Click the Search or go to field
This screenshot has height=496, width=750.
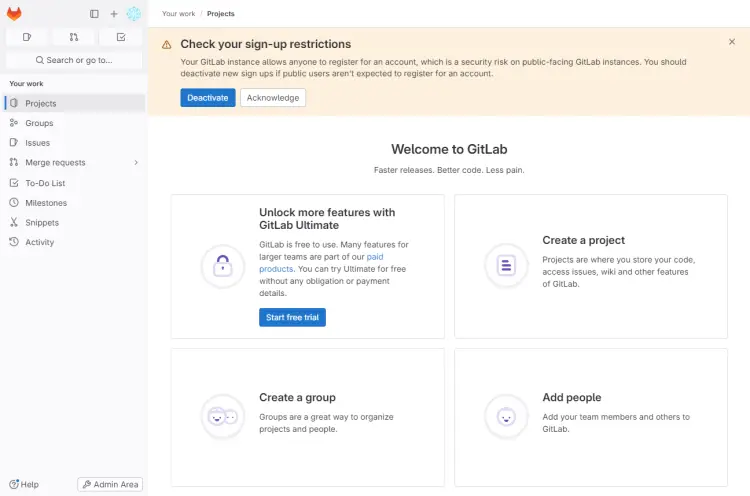74,60
